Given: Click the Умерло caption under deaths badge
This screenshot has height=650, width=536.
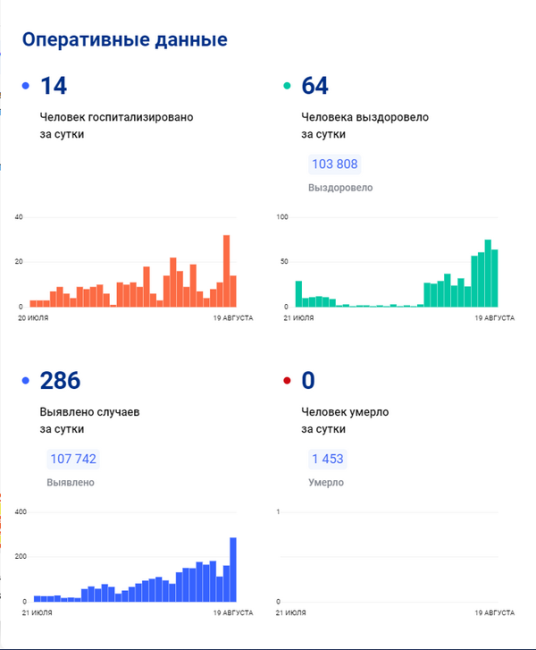Looking at the screenshot, I should click(326, 483).
